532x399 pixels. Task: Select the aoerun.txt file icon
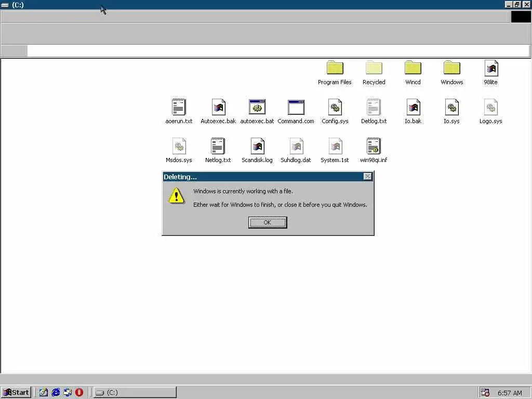tap(179, 107)
